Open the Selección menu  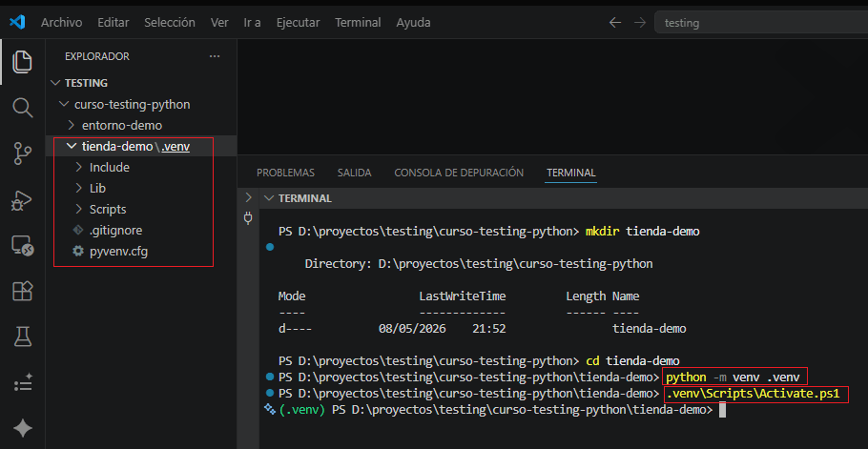coord(170,23)
